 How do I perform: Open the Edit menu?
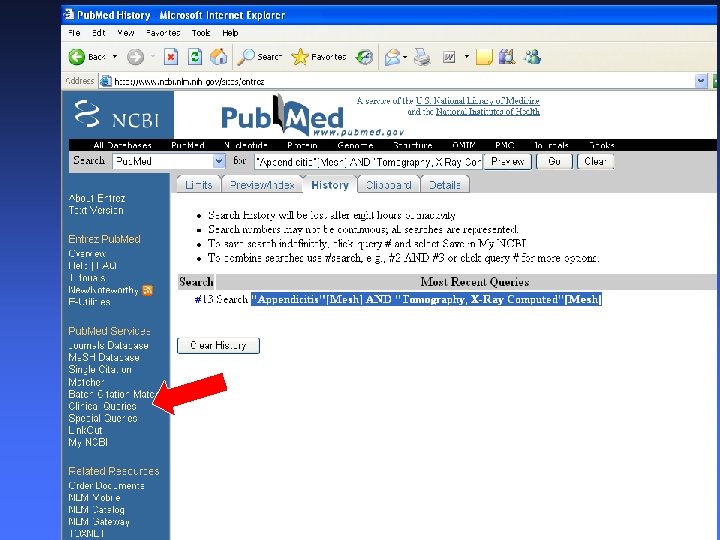click(x=99, y=33)
